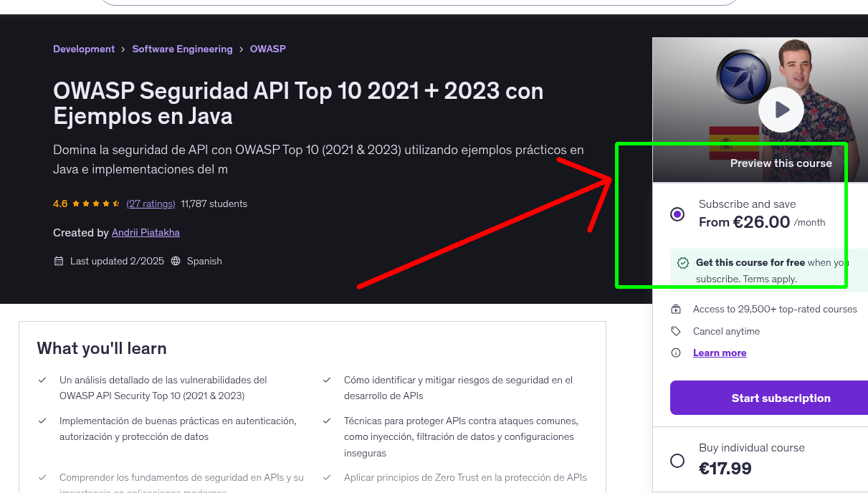Click the checkmark beside Implementación de buenas prácticas
Screen dimensions: 868x493
tap(42, 421)
